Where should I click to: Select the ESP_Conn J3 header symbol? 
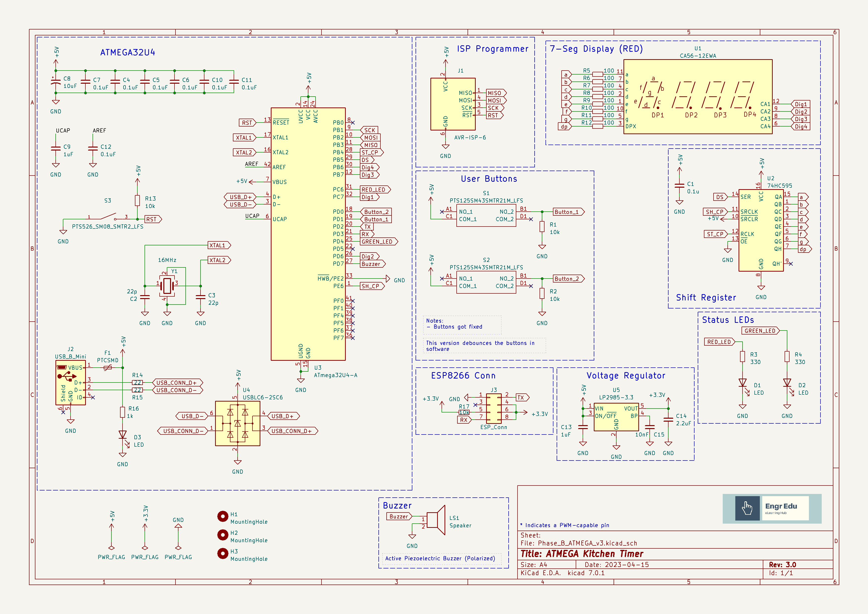click(494, 408)
